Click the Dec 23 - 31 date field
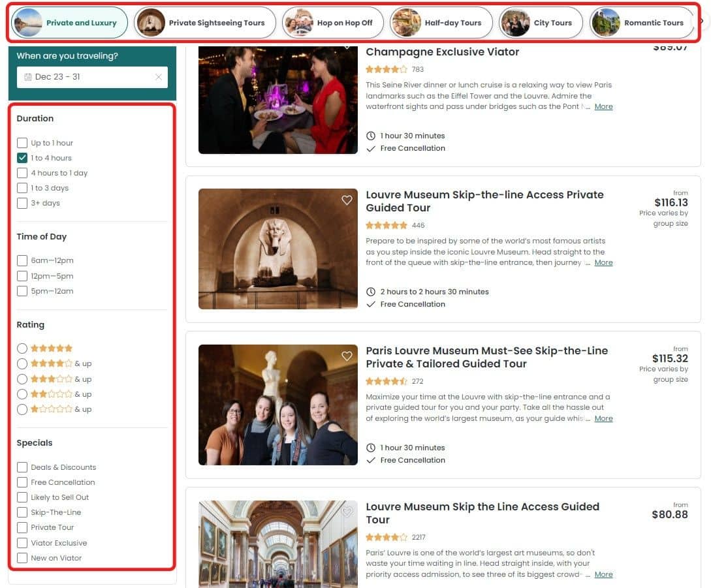Screen dimensions: 711x588 (x=92, y=77)
